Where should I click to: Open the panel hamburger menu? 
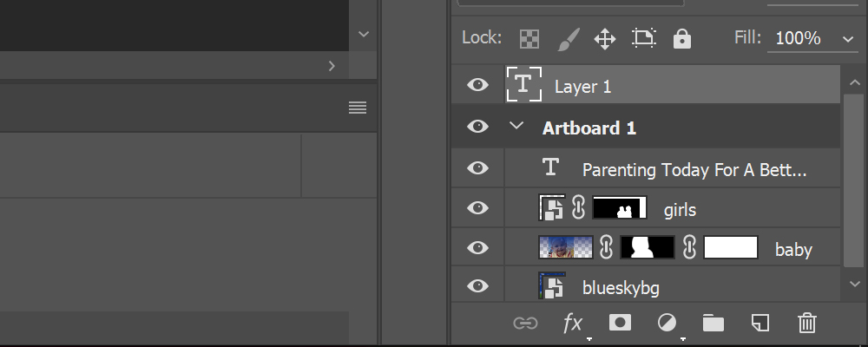pos(357,108)
